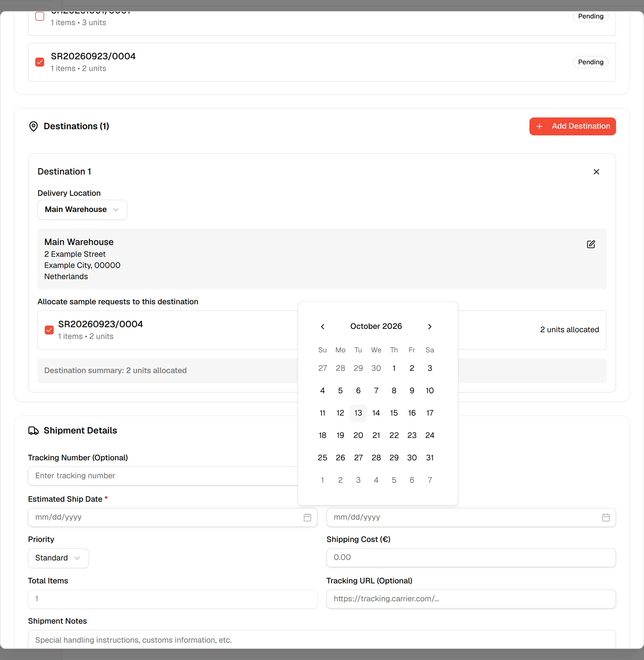The image size is (644, 660).
Task: Focus Shipping Cost input field
Action: click(x=471, y=557)
